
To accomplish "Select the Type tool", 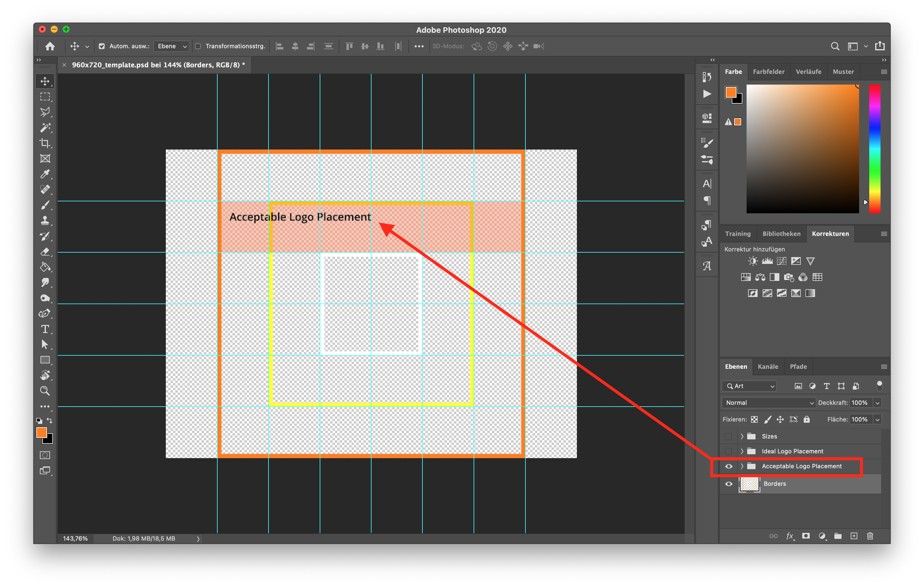I will coord(45,329).
